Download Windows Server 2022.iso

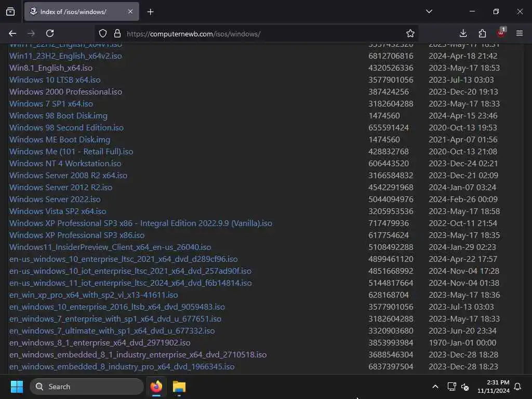tap(55, 199)
